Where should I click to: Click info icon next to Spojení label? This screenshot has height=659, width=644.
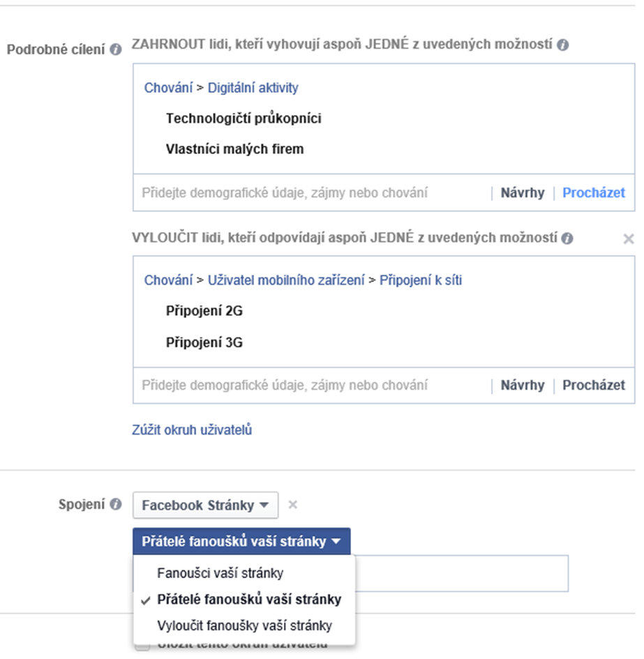pyautogui.click(x=116, y=504)
